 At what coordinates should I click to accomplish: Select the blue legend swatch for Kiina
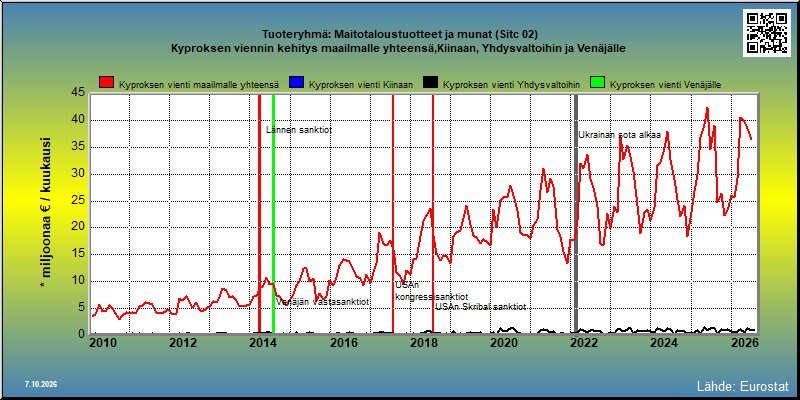296,83
